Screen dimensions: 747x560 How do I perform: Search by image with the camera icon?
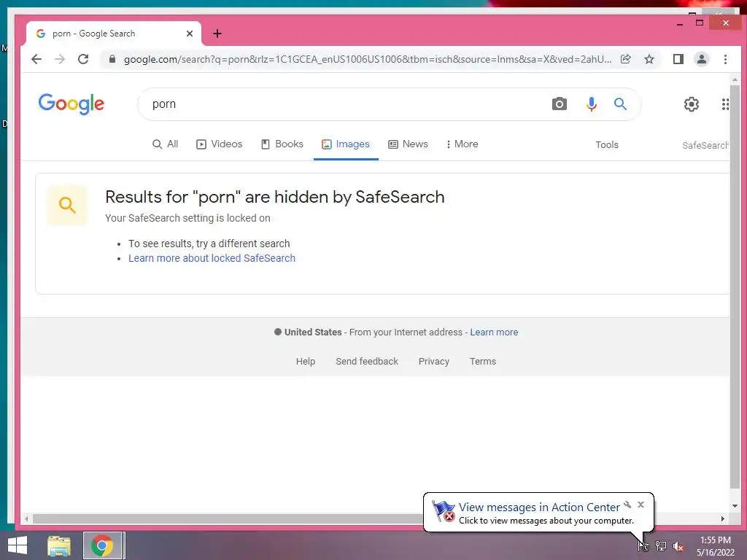click(560, 104)
